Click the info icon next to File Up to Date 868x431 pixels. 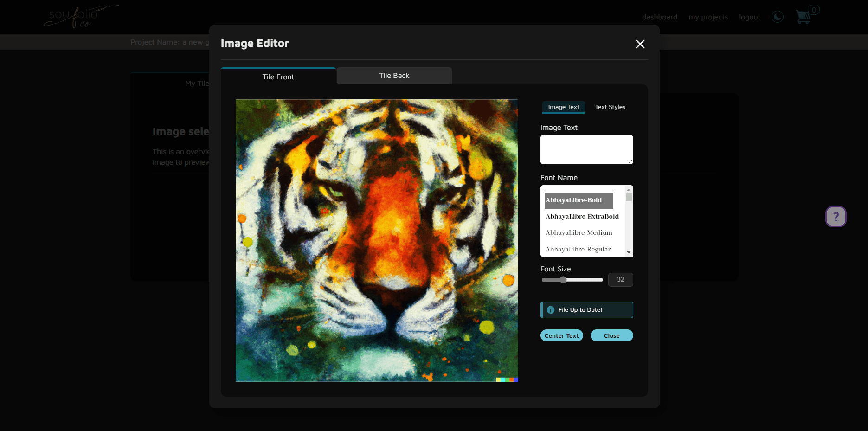coord(550,309)
